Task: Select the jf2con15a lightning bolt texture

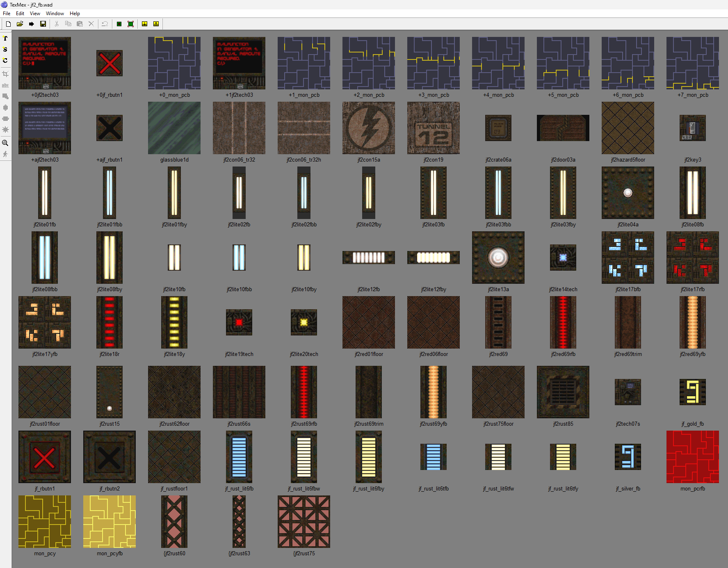Action: tap(368, 128)
